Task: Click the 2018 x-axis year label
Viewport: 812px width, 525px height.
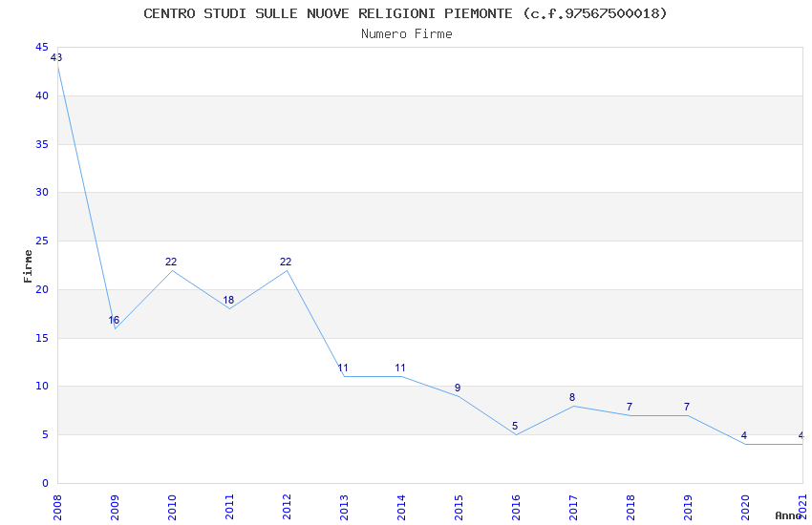Action: click(x=630, y=507)
